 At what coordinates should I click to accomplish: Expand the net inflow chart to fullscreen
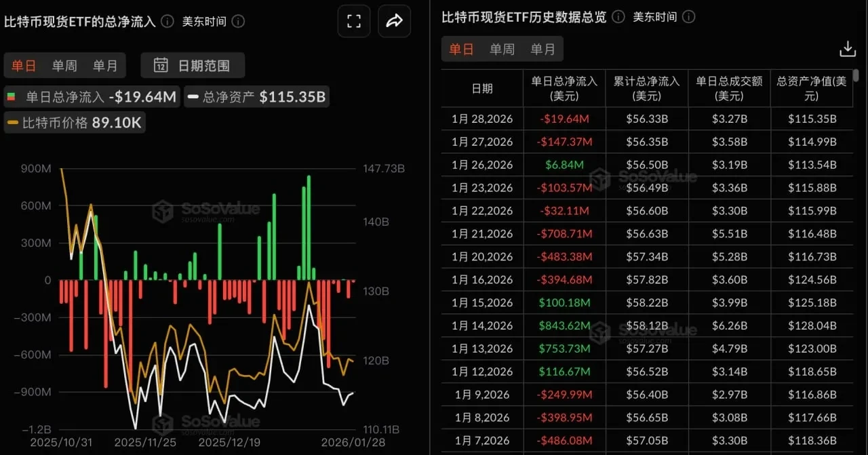click(353, 21)
